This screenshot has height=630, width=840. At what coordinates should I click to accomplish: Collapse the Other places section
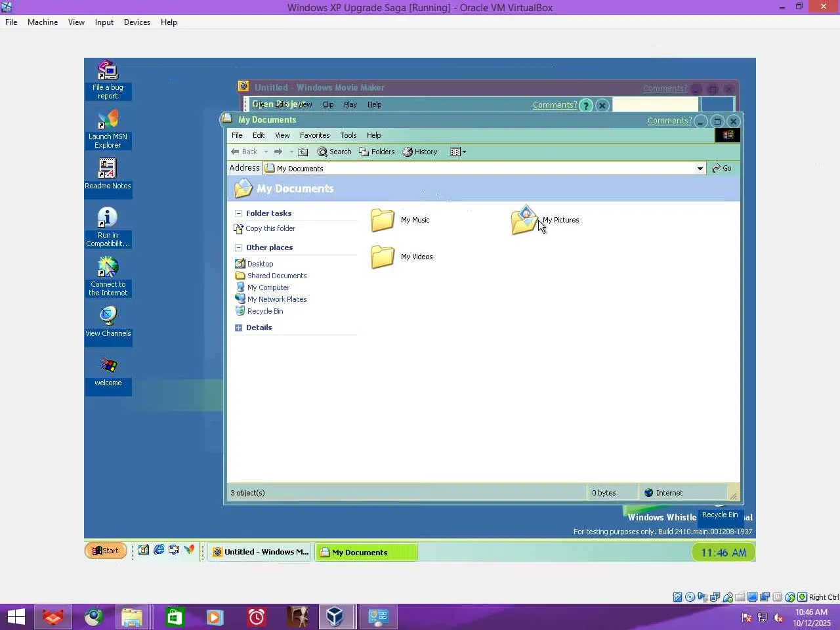[238, 247]
